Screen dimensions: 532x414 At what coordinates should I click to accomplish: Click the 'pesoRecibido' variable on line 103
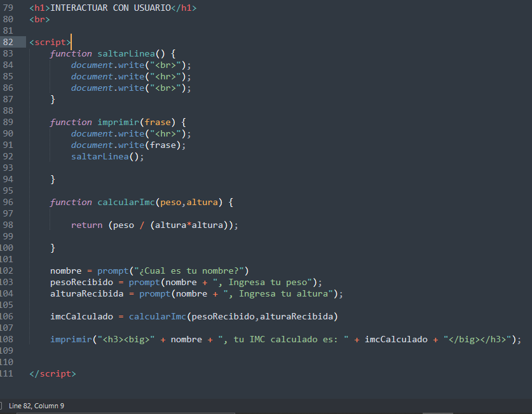tap(82, 282)
